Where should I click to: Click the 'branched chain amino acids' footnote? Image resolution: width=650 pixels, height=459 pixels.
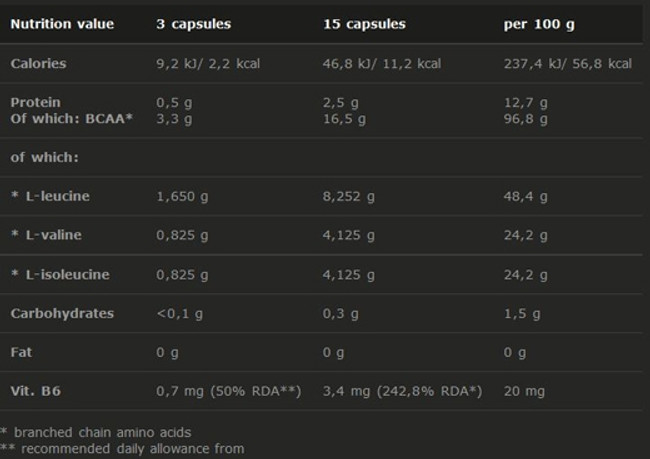click(x=100, y=432)
